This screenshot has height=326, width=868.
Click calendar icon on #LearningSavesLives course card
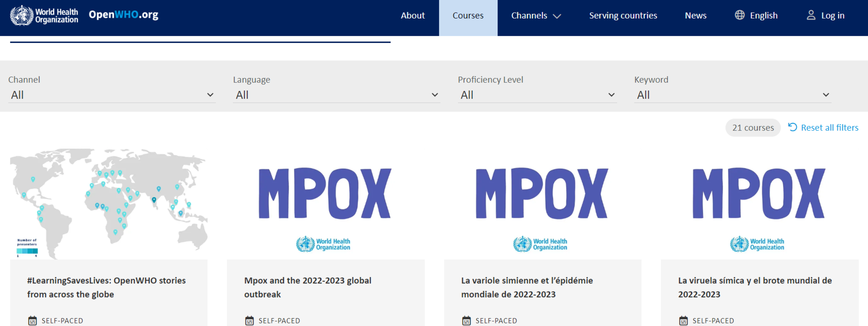point(33,320)
